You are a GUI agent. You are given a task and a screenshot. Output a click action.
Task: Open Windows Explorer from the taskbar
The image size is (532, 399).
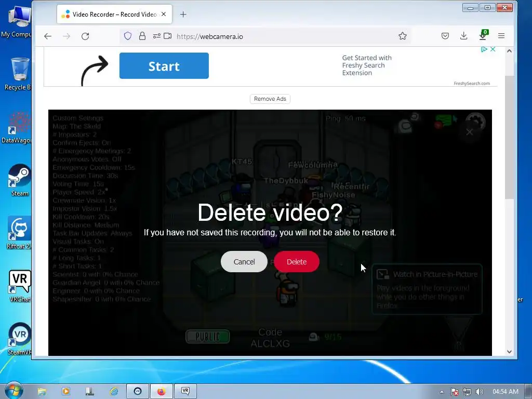(42, 392)
